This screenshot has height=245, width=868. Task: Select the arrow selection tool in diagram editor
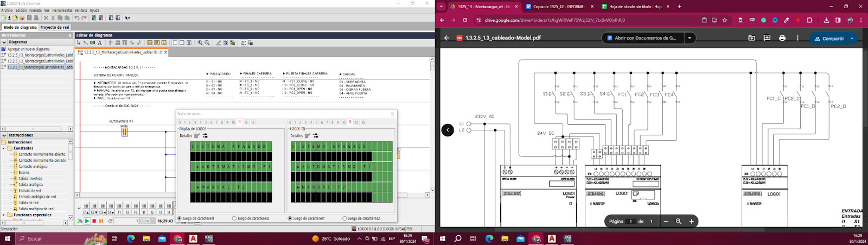[x=79, y=42]
